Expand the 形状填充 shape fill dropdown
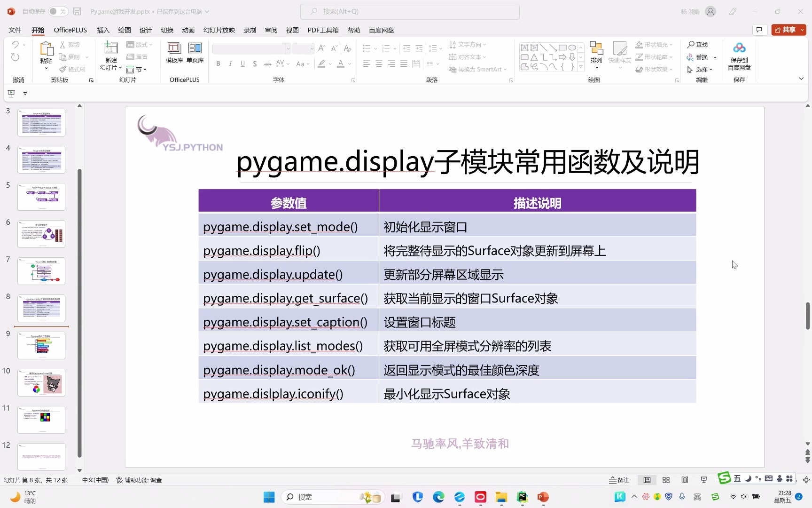This screenshot has height=508, width=812. tap(670, 44)
